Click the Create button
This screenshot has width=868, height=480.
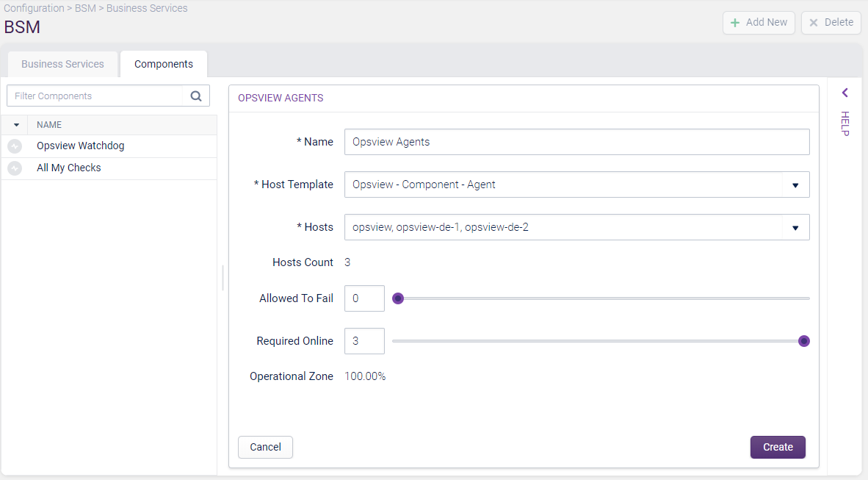(778, 448)
